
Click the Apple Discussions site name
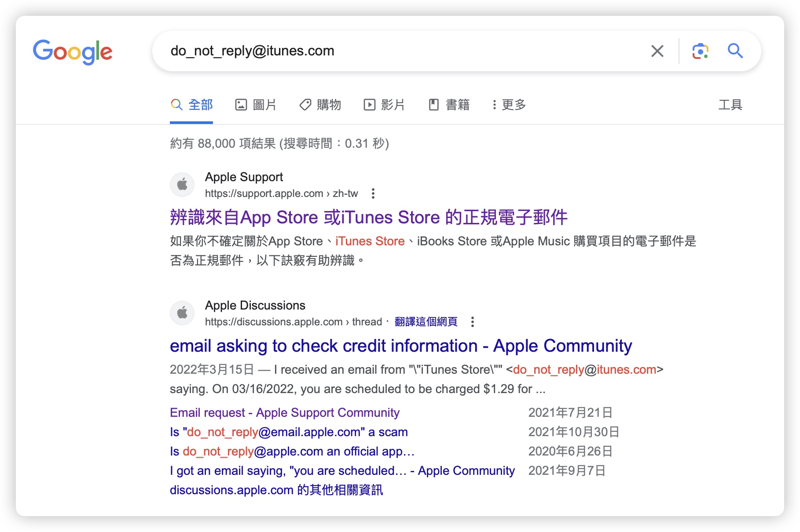(x=255, y=306)
